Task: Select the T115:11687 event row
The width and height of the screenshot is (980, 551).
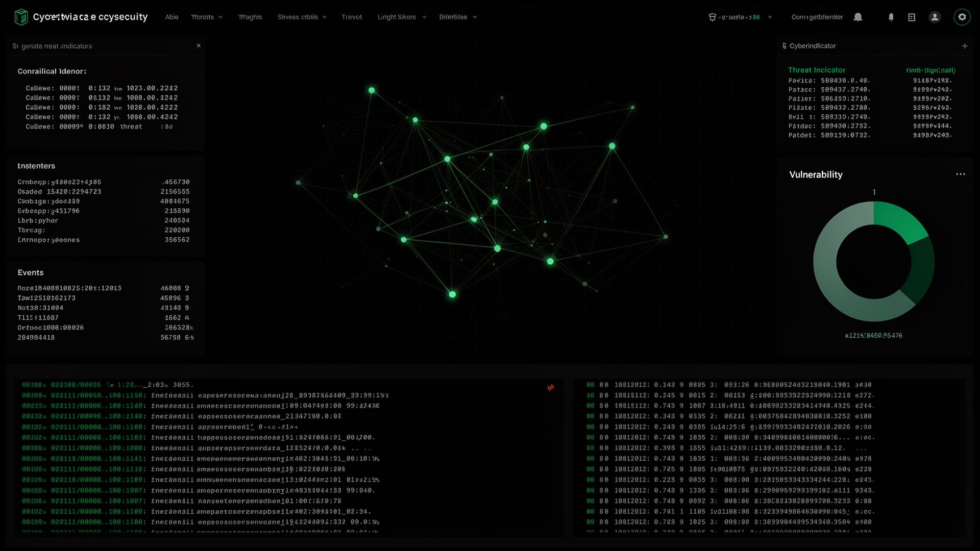Action: click(104, 317)
